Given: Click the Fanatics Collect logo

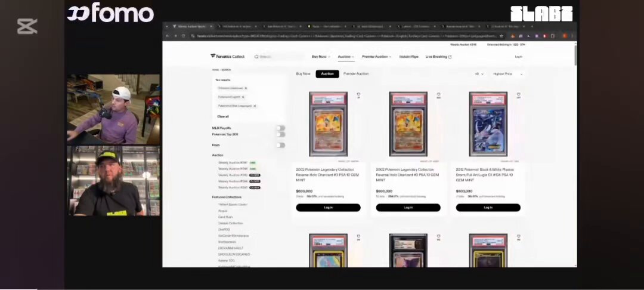Looking at the screenshot, I should click(227, 57).
